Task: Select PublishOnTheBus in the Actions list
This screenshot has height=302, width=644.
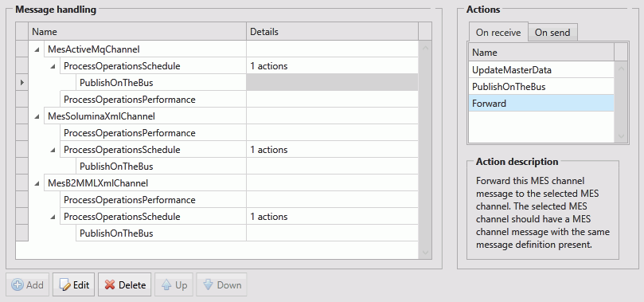Action: (x=541, y=87)
